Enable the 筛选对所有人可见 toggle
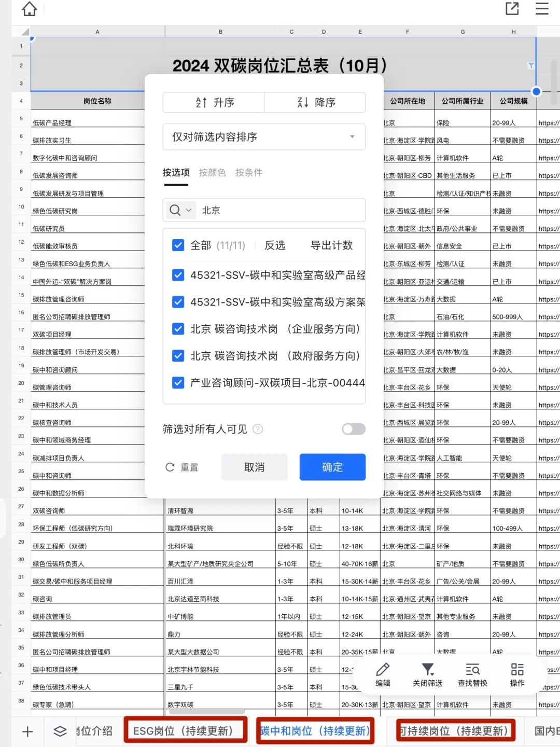The width and height of the screenshot is (560, 747). tap(353, 429)
